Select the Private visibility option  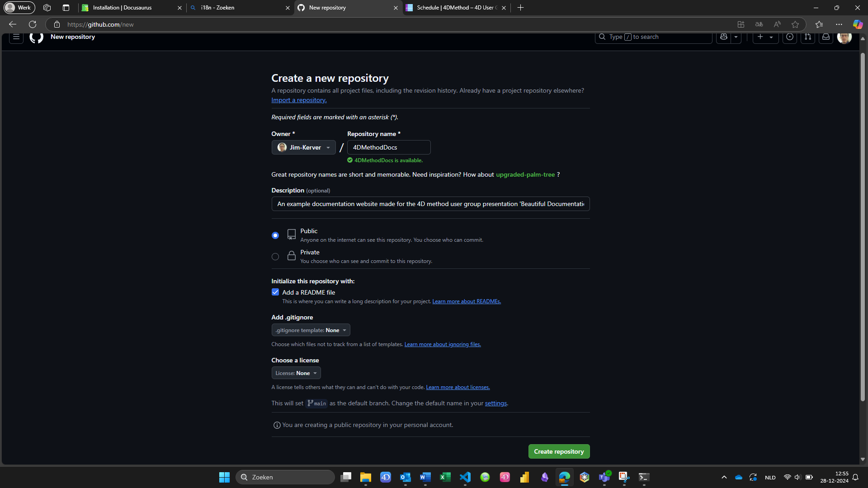275,257
